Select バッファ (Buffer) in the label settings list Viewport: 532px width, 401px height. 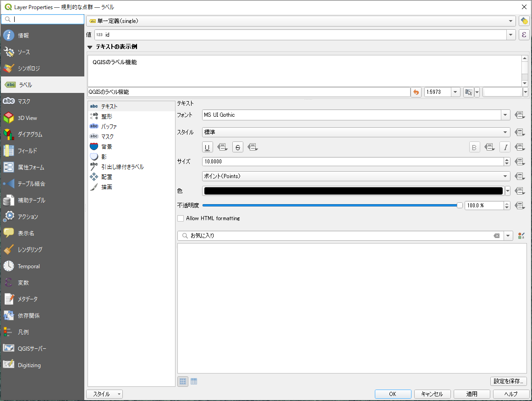pyautogui.click(x=132, y=126)
